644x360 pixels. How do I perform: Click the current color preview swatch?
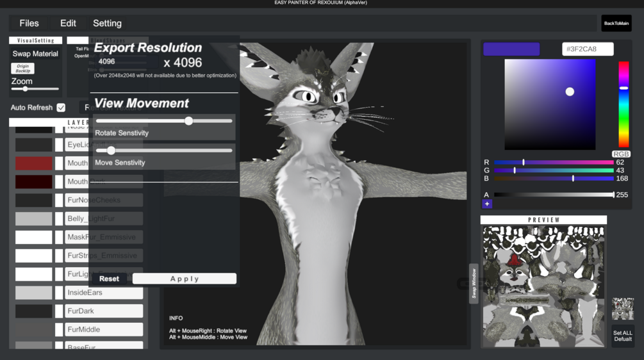[511, 49]
